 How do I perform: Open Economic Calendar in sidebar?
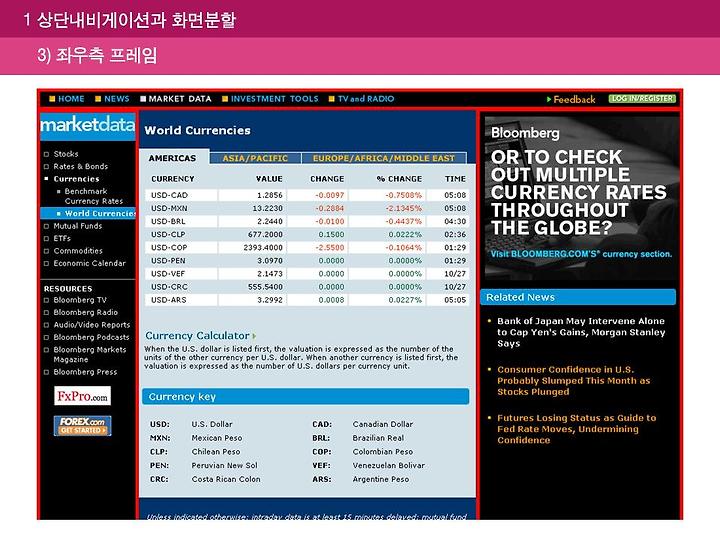89,263
